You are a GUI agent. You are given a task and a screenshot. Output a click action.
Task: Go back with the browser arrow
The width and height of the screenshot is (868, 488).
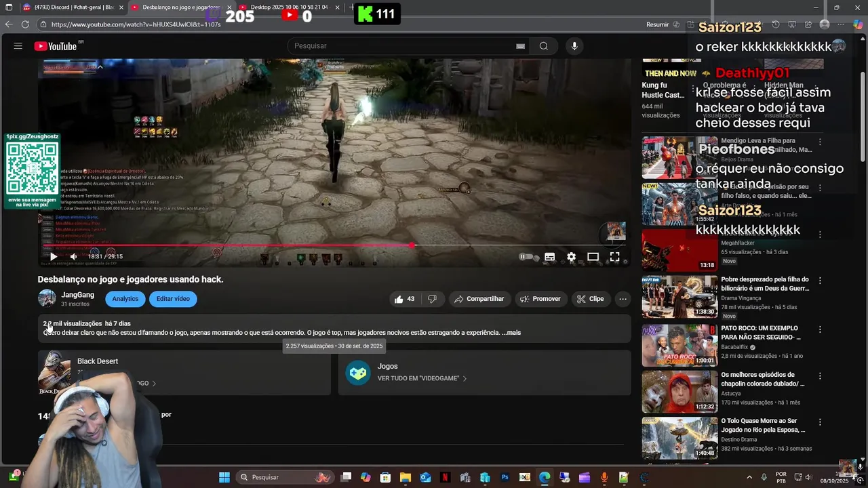pos(8,24)
